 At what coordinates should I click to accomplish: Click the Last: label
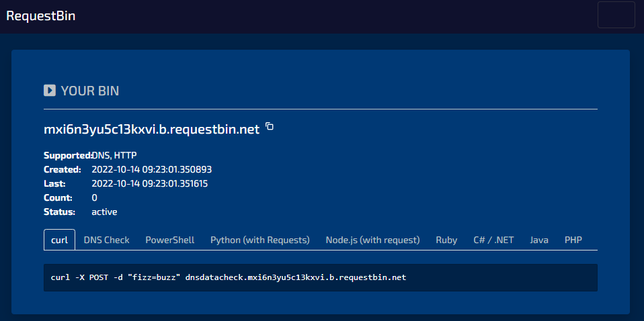tap(54, 183)
